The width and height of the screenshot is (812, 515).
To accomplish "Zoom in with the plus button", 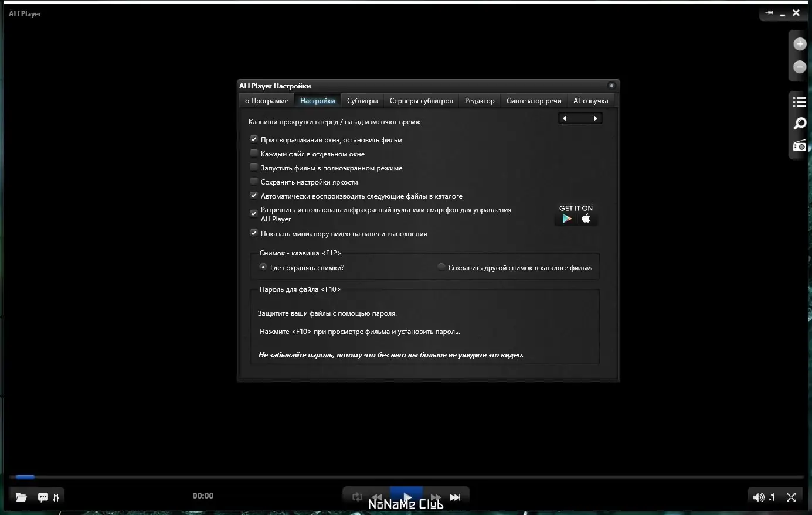I will [x=800, y=44].
